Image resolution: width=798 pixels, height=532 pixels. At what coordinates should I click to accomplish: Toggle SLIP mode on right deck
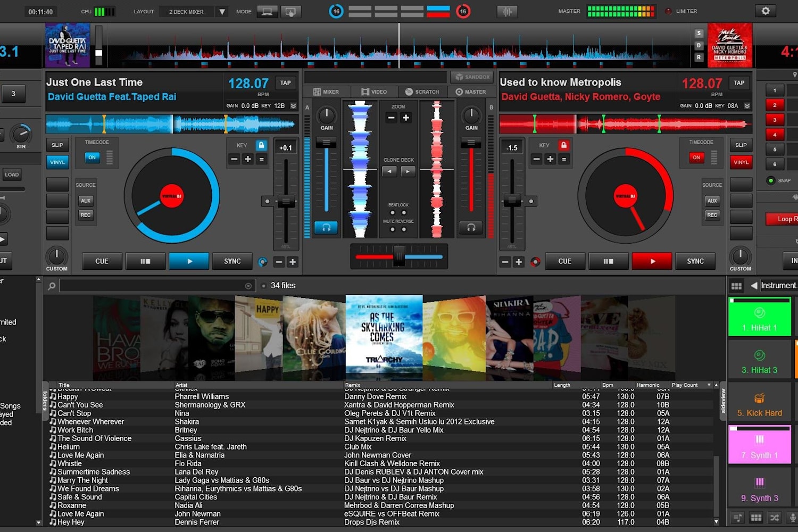[x=741, y=145]
